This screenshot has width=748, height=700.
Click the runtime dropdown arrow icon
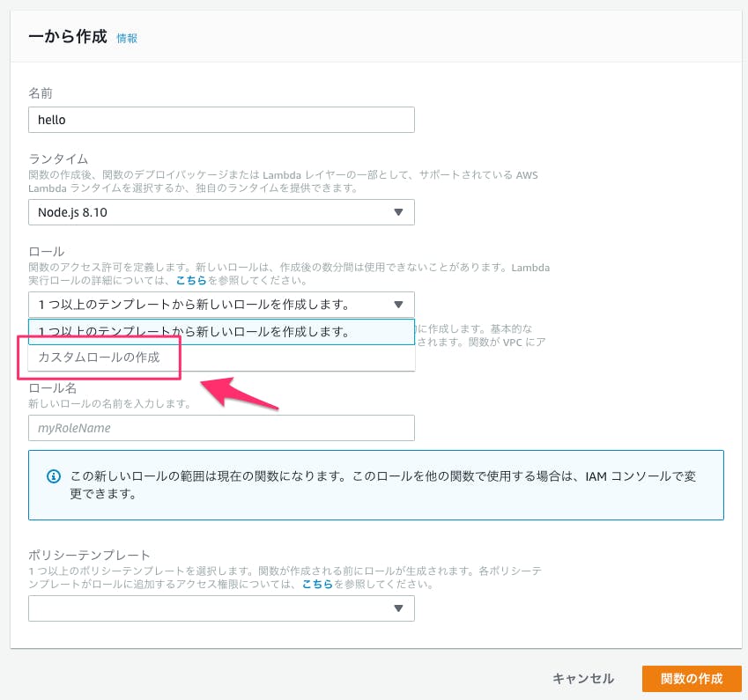click(400, 211)
